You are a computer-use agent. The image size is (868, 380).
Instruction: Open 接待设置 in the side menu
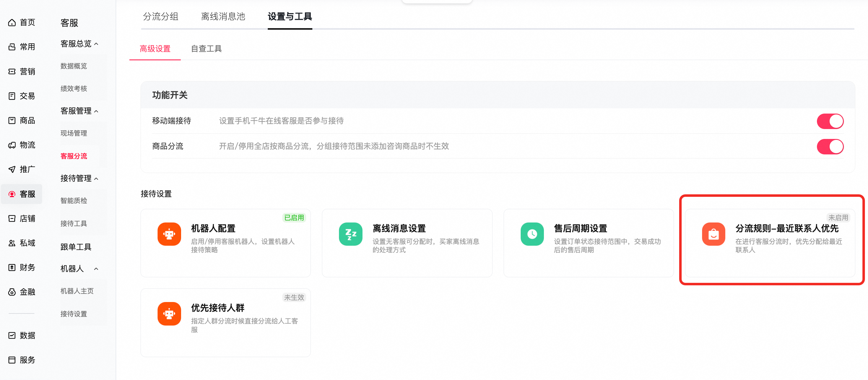point(74,314)
